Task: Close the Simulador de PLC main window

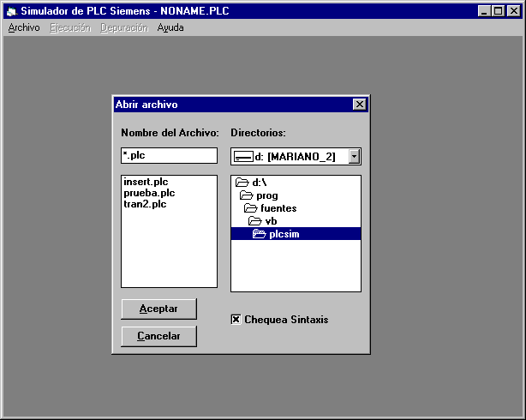Action: pyautogui.click(x=514, y=11)
